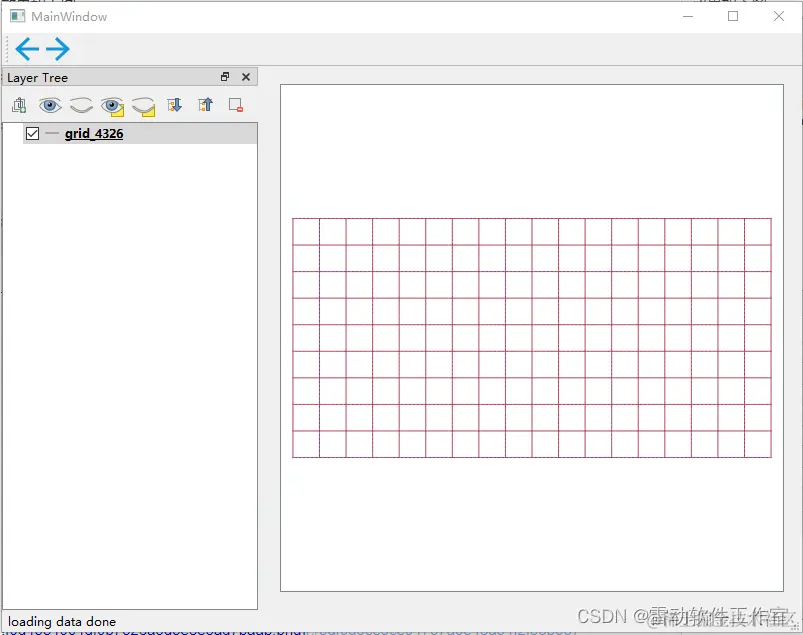
Task: Collapse all layer tree nodes
Action: 205,105
